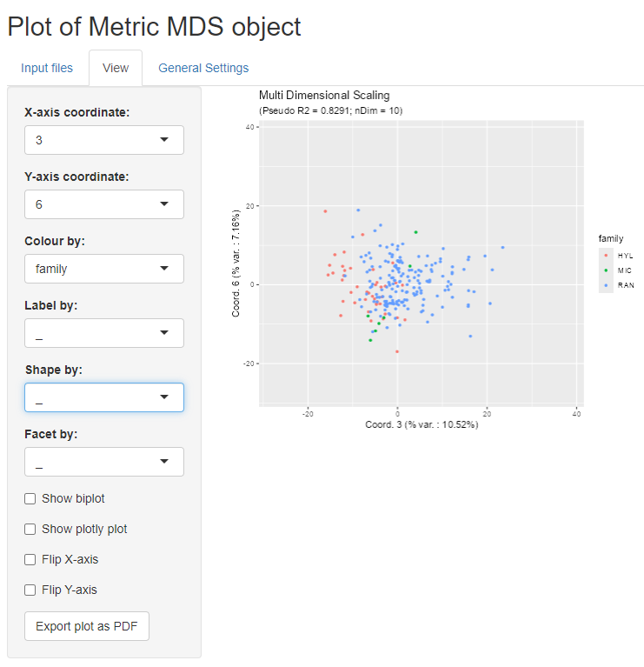Click the MIC green legend dot

[x=606, y=270]
